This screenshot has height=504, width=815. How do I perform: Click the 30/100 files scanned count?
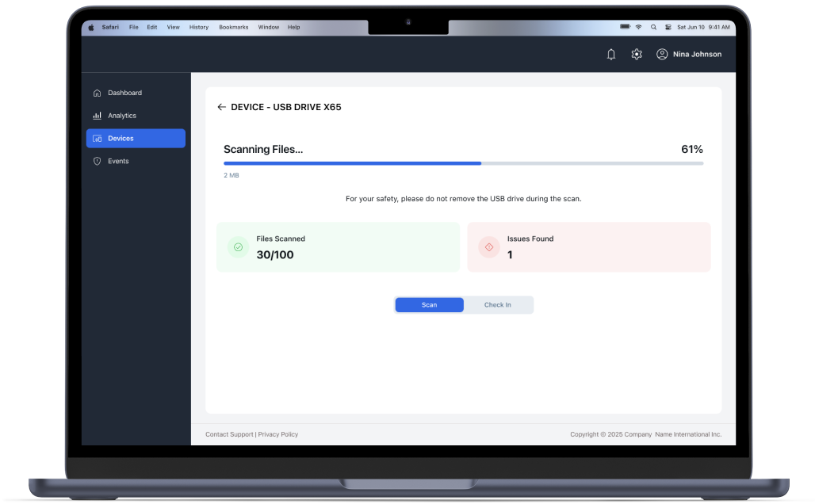[x=275, y=255]
